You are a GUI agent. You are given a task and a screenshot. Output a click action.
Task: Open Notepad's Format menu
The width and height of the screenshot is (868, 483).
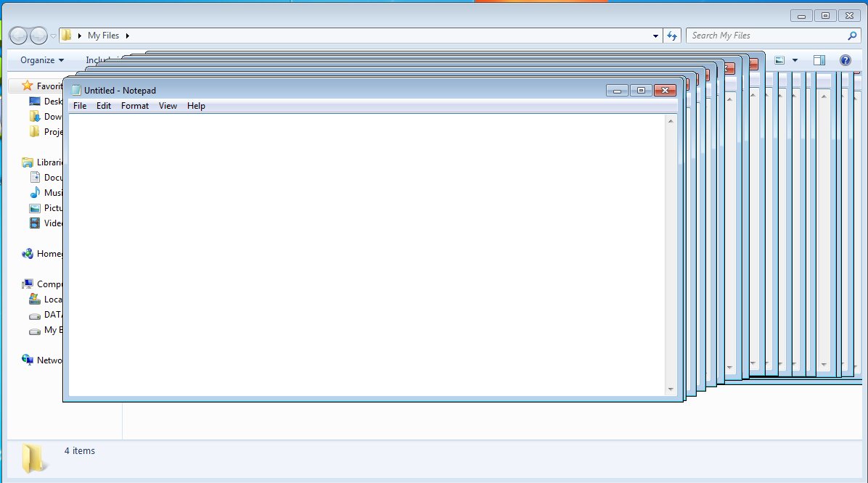tap(135, 106)
